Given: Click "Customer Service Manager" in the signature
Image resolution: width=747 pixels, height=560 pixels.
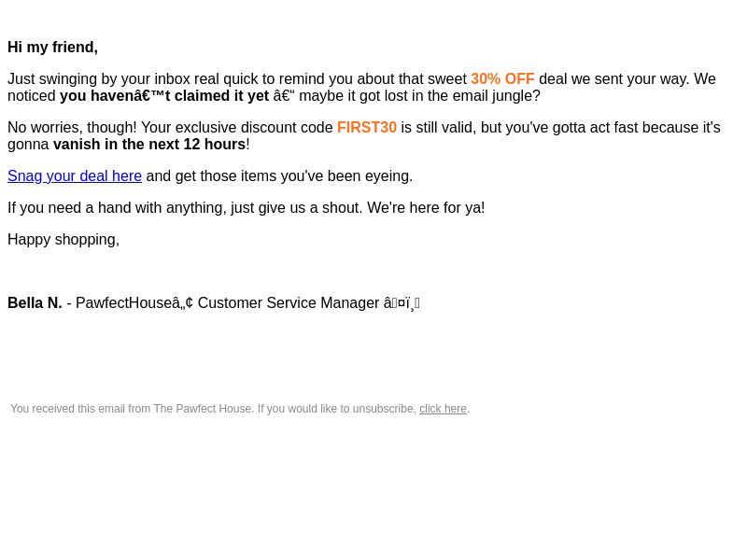Looking at the screenshot, I should point(289,302).
